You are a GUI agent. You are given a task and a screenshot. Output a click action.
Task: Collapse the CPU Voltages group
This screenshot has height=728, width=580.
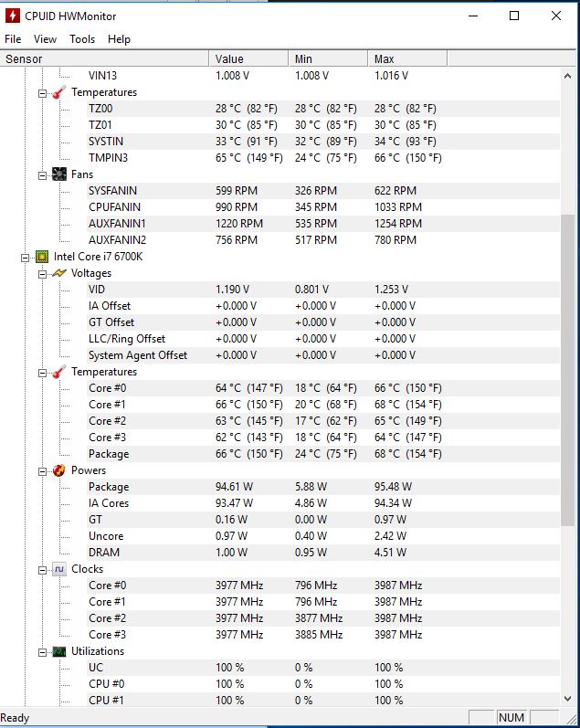point(42,274)
